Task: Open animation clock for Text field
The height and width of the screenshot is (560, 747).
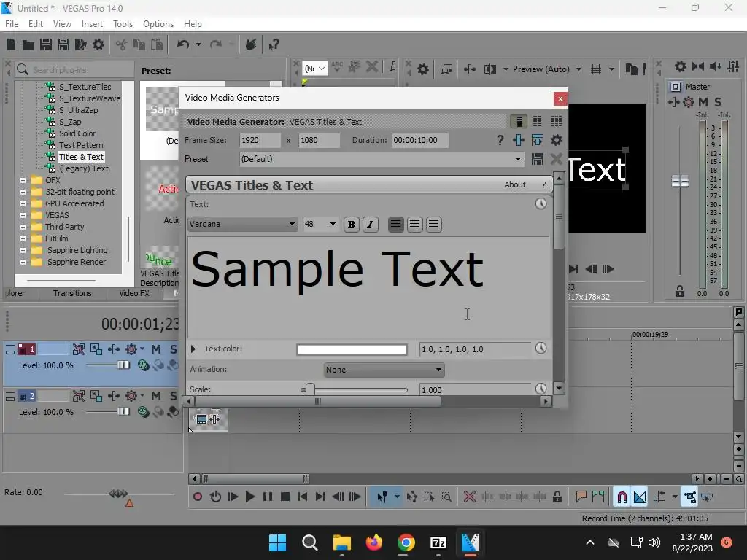Action: pos(541,204)
